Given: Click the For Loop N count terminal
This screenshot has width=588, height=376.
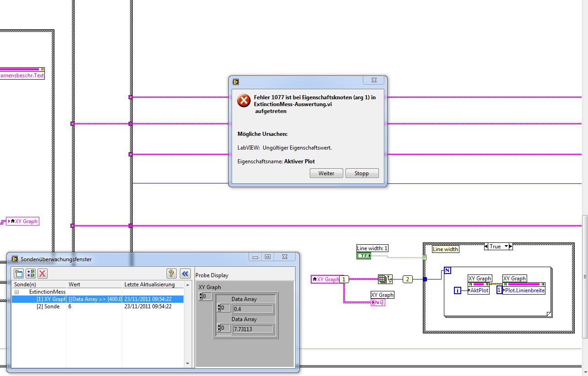Looking at the screenshot, I should [x=448, y=270].
